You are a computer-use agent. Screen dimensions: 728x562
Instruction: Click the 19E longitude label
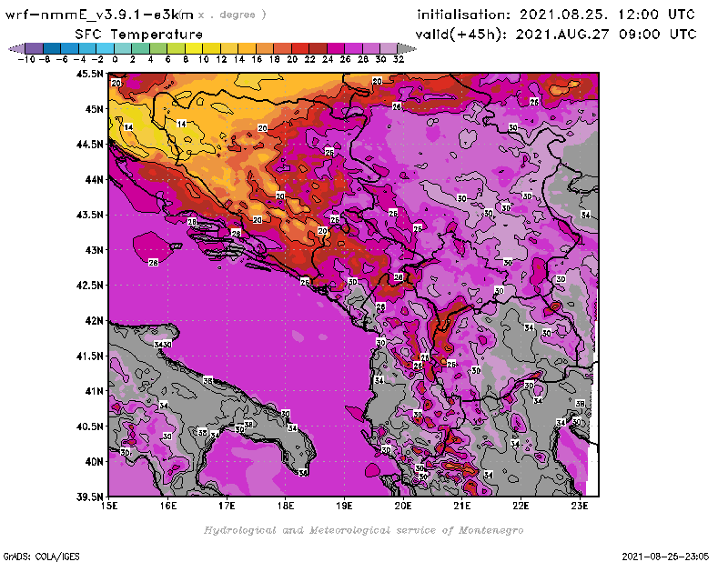(344, 506)
